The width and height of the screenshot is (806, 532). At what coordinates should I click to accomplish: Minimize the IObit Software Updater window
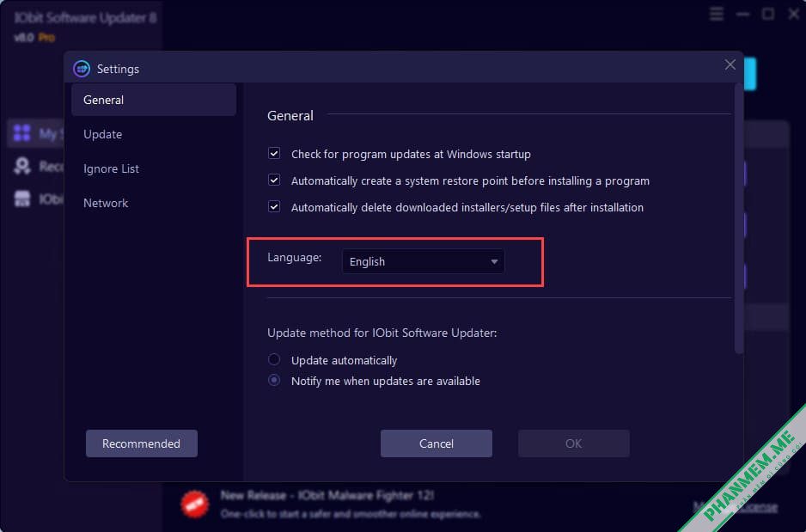click(x=742, y=15)
